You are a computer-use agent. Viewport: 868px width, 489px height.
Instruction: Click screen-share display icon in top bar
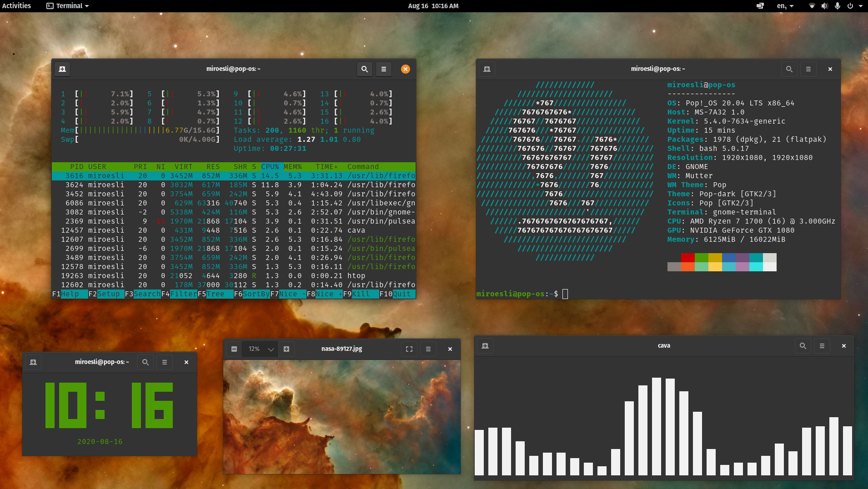point(760,6)
